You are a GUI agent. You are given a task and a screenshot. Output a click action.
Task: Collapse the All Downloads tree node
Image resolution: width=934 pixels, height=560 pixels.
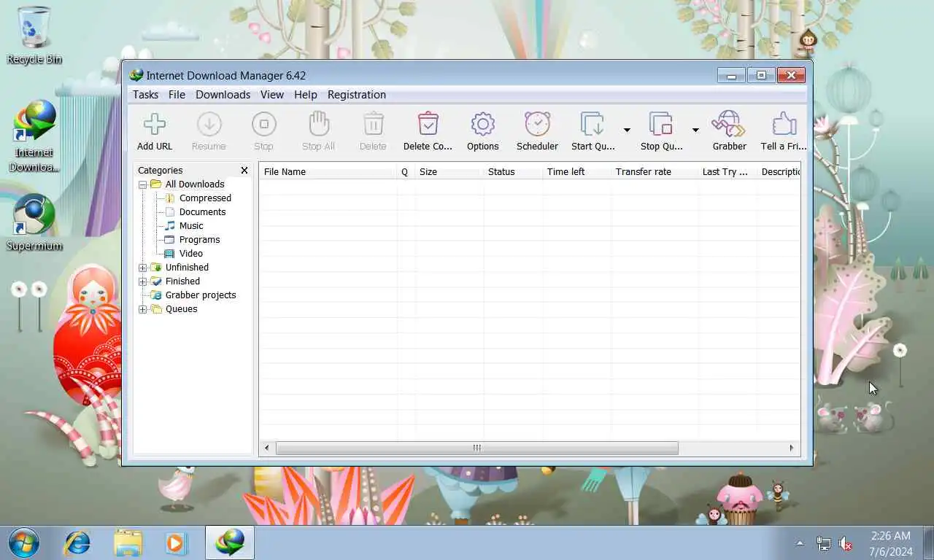click(x=143, y=184)
